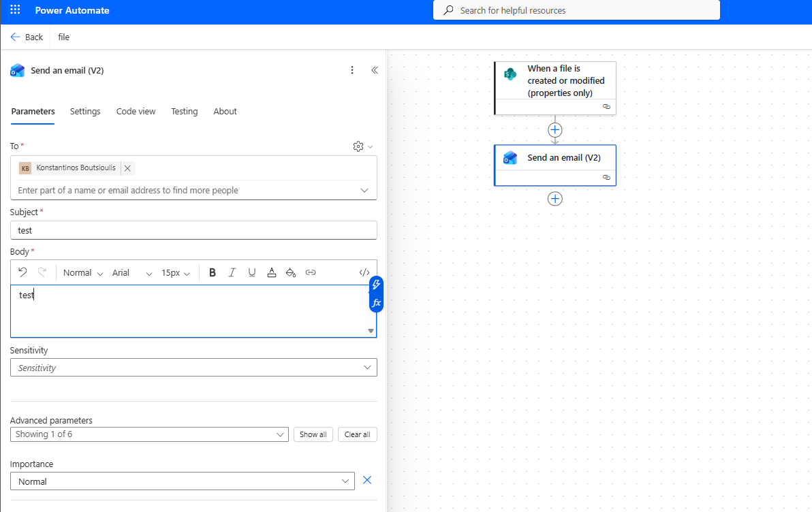Insert a link in email body

[311, 272]
